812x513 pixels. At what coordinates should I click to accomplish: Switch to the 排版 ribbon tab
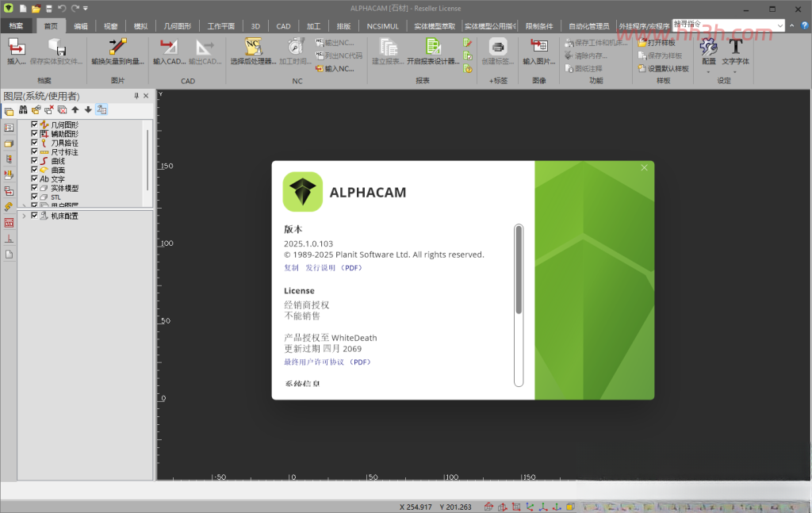click(x=344, y=26)
